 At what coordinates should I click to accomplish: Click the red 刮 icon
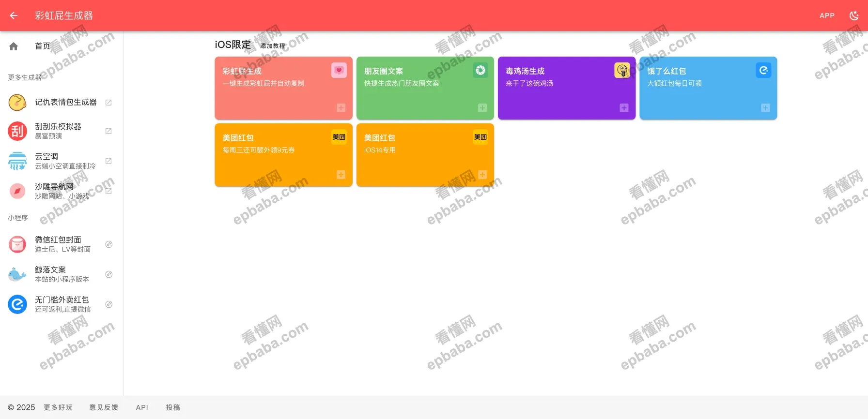[x=17, y=131]
